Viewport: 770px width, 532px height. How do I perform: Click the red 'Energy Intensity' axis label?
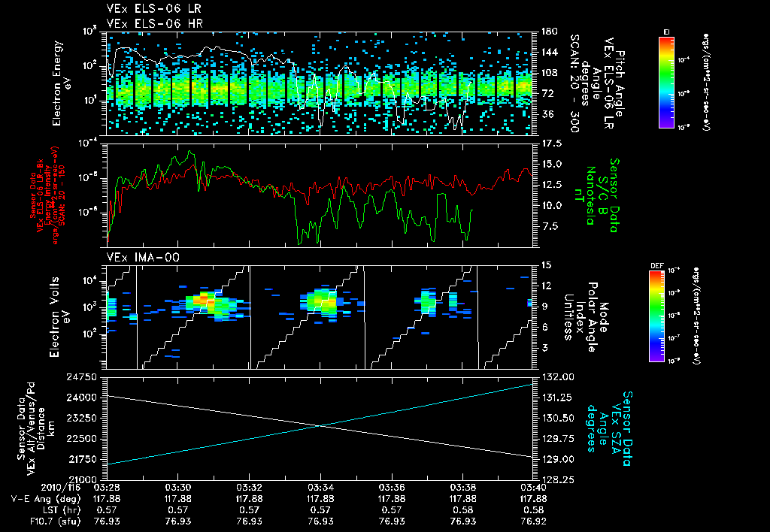pyautogui.click(x=48, y=195)
